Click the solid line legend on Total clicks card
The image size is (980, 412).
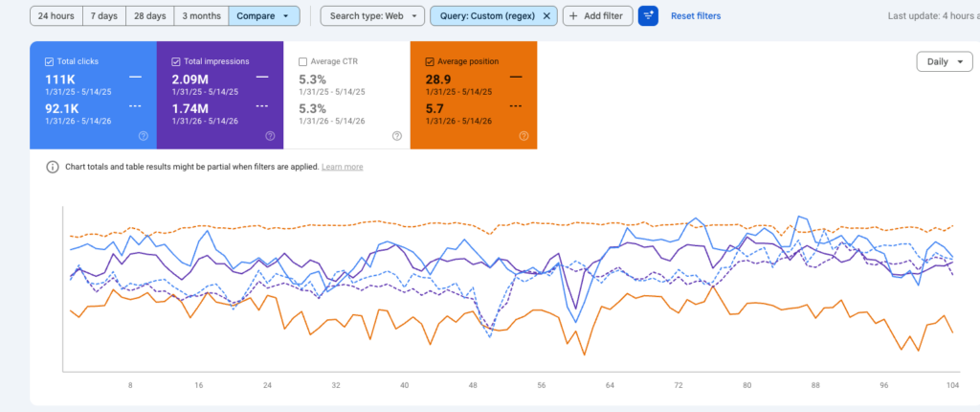click(136, 77)
